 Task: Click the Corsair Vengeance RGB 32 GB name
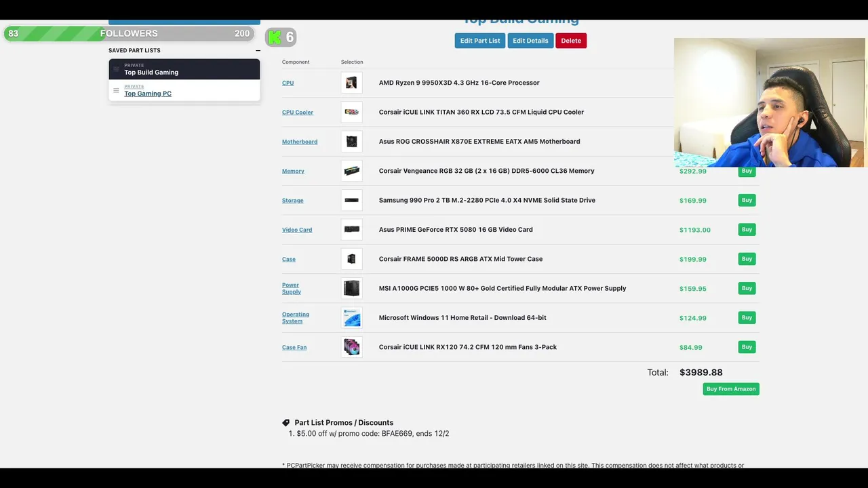point(487,171)
